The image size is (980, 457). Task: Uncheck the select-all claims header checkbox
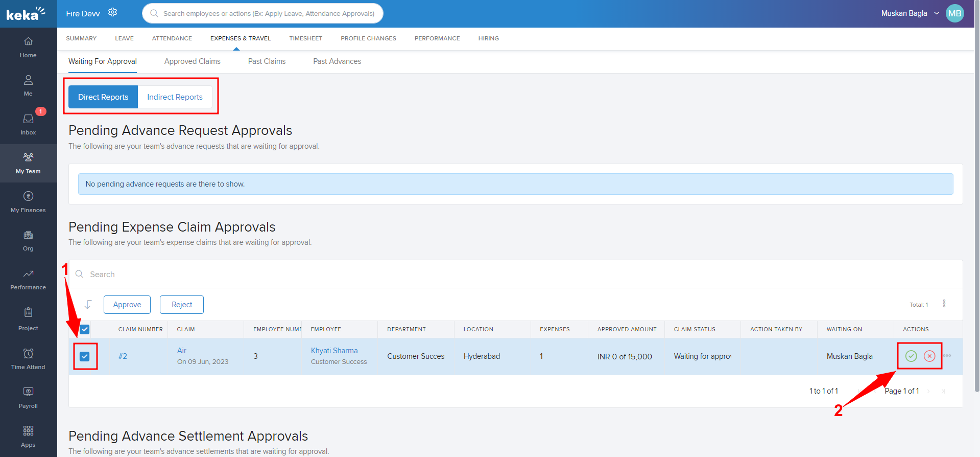point(85,330)
